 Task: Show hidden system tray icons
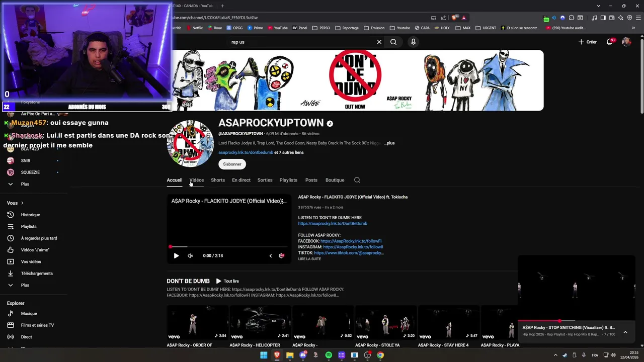pyautogui.click(x=555, y=355)
